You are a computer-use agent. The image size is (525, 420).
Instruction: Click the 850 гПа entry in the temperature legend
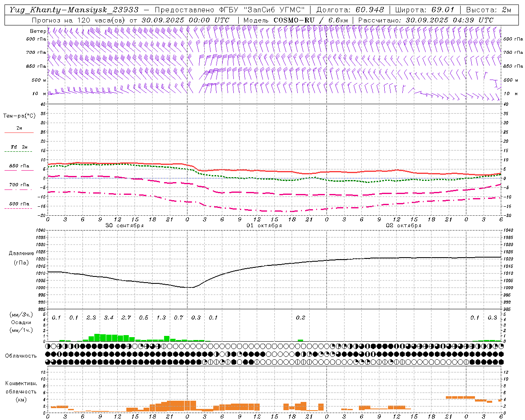coord(19,166)
